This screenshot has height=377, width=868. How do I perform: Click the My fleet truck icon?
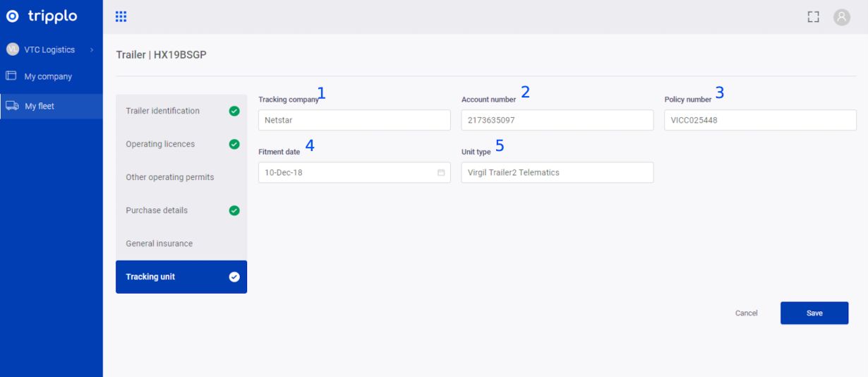point(12,106)
